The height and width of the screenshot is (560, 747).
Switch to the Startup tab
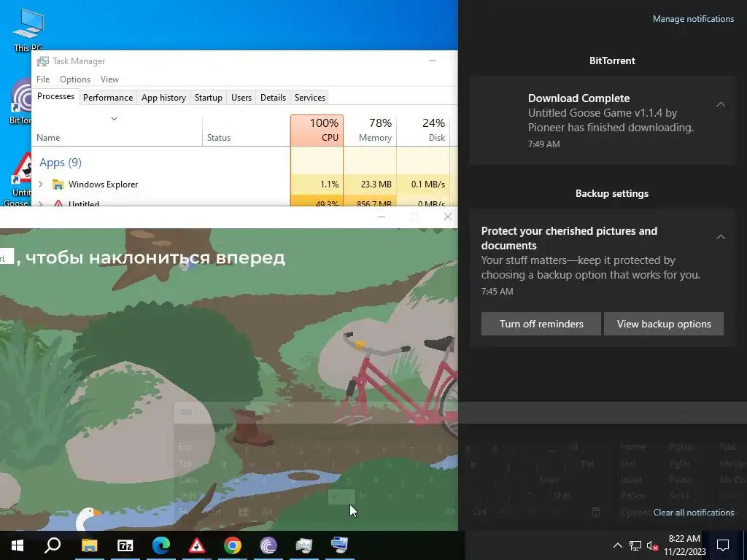pyautogui.click(x=208, y=97)
